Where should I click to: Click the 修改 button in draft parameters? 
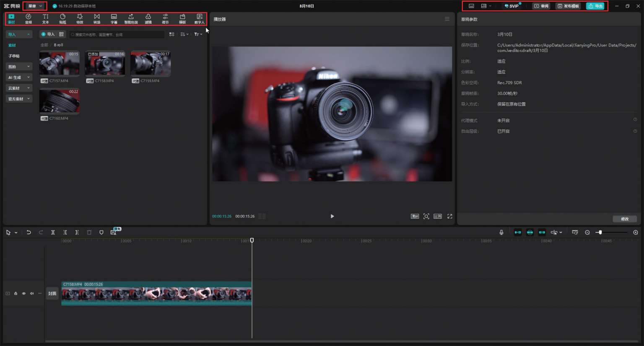(624, 219)
